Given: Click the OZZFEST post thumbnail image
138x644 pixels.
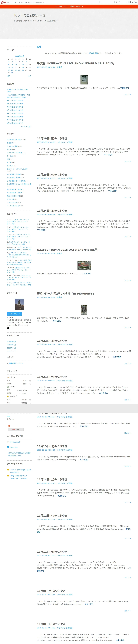Looking at the screenshot, I should (x=84, y=266).
